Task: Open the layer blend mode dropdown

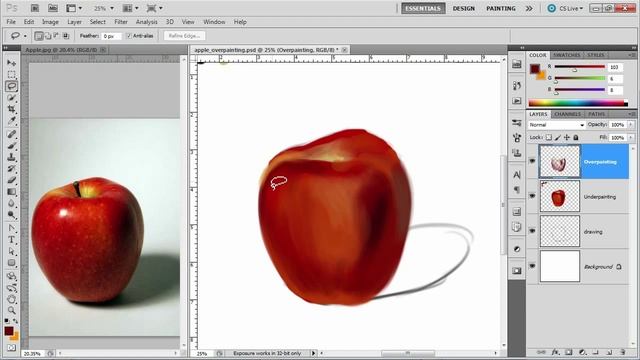Action: [556, 125]
